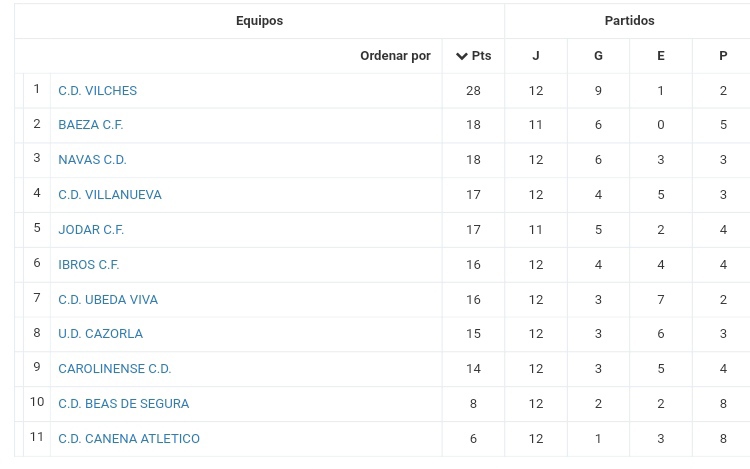Sort by the G column header
Viewport: 750px width, 469px height.
[x=598, y=56]
